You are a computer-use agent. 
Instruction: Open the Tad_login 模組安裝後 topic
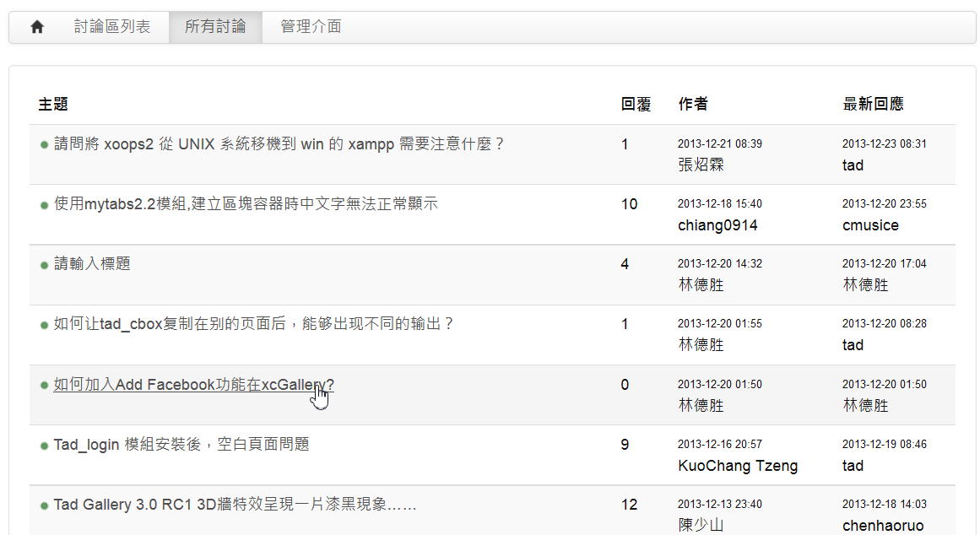(x=181, y=445)
